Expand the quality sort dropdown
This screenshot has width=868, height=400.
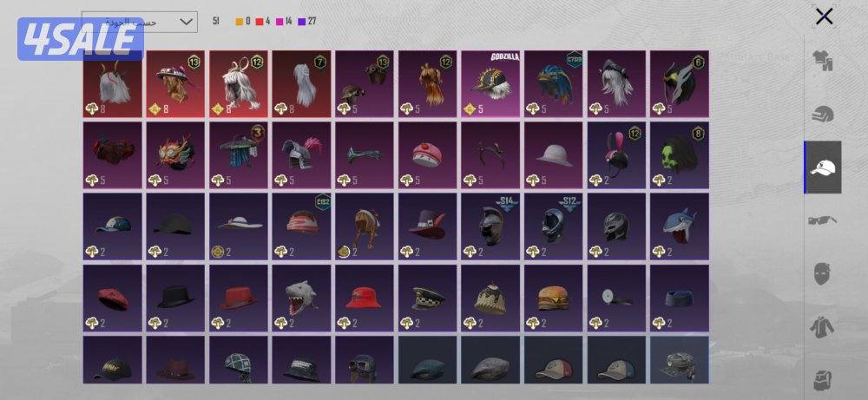point(140,22)
